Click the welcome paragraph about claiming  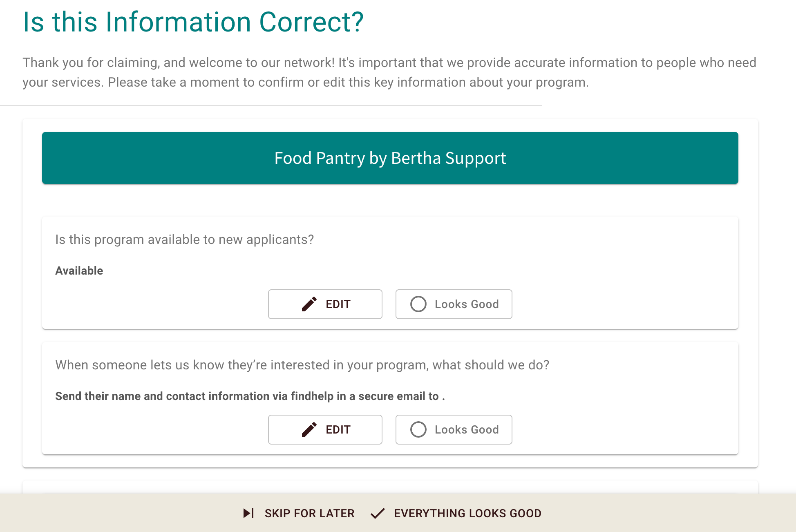(x=389, y=72)
